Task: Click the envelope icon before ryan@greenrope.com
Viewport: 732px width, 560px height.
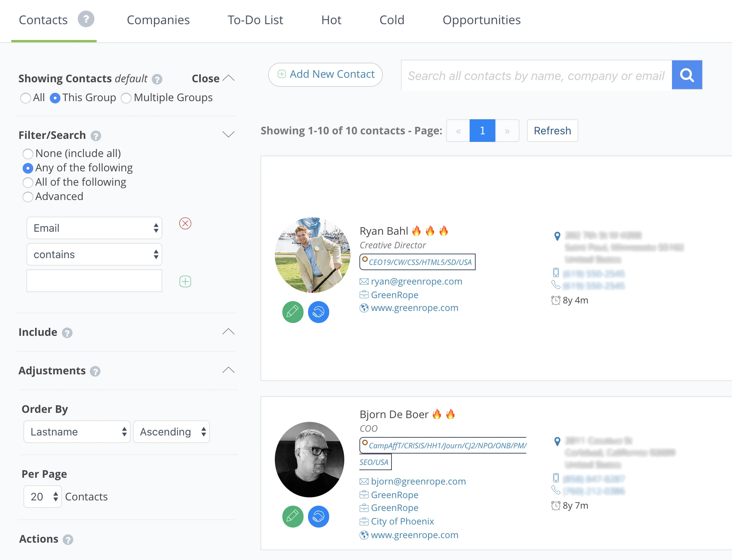Action: point(364,282)
